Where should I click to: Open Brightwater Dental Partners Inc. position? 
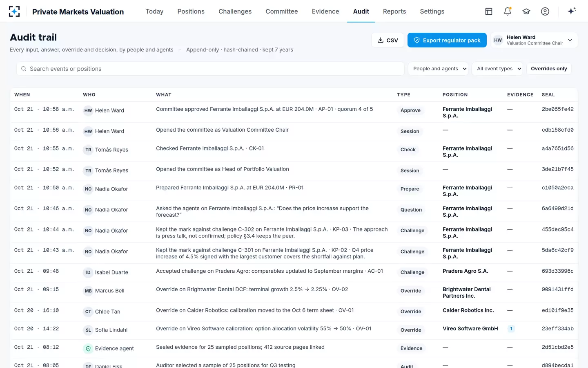[x=467, y=292]
